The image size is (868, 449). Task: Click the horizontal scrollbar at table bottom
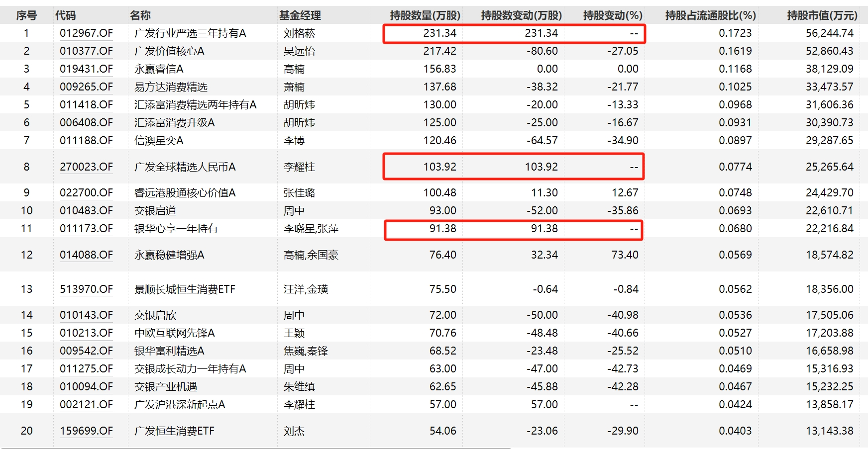[x=255, y=448]
